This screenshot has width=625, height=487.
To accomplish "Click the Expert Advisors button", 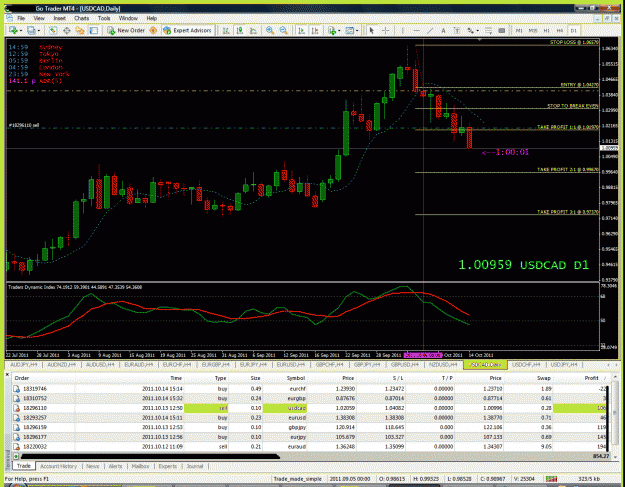I will click(x=187, y=30).
